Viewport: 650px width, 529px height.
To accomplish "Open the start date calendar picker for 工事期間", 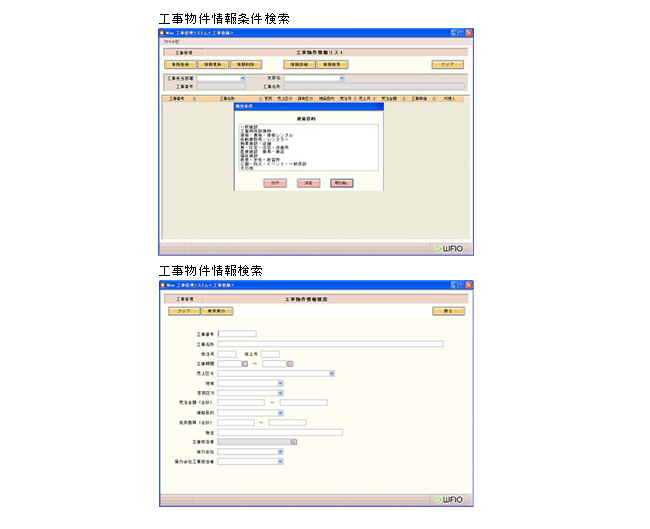I will [x=243, y=363].
